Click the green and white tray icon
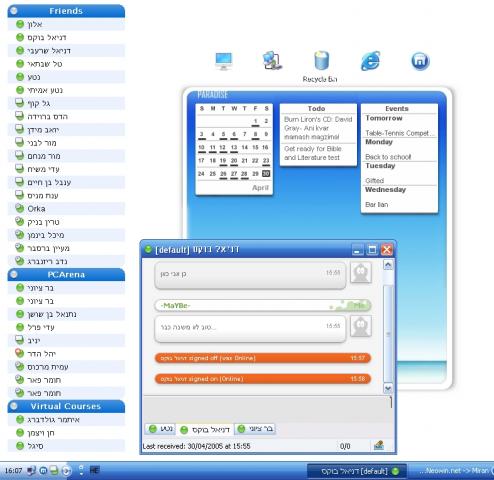Screen dimensions: 494x480 54,471
